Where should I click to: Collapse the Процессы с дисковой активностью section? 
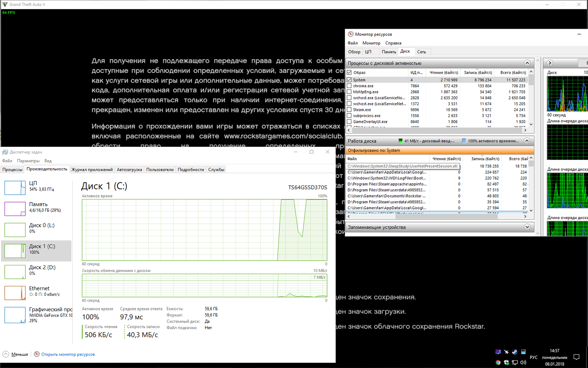pos(527,63)
